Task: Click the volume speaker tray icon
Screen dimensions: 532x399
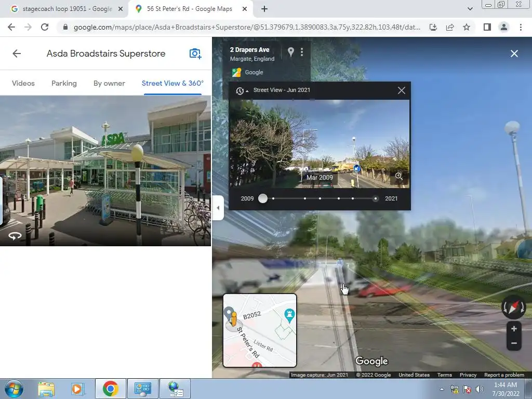Action: pyautogui.click(x=479, y=389)
